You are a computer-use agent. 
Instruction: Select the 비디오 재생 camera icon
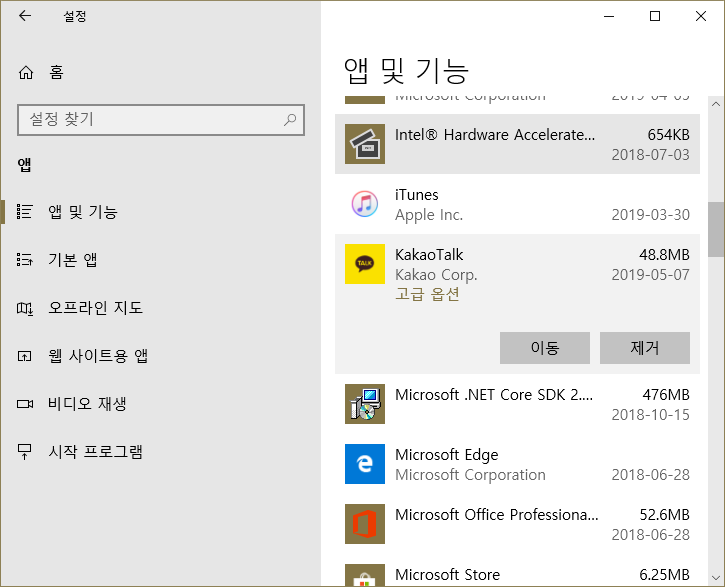[x=25, y=404]
